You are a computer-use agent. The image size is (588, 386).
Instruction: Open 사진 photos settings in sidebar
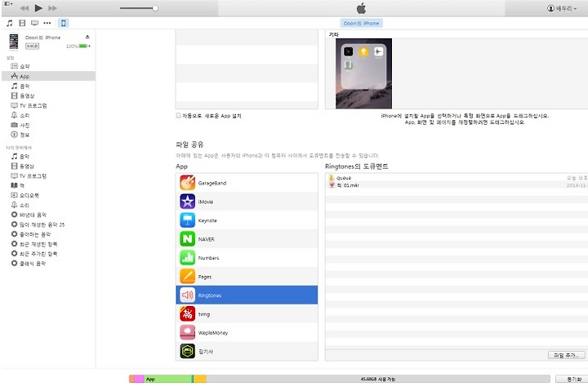click(x=48, y=125)
